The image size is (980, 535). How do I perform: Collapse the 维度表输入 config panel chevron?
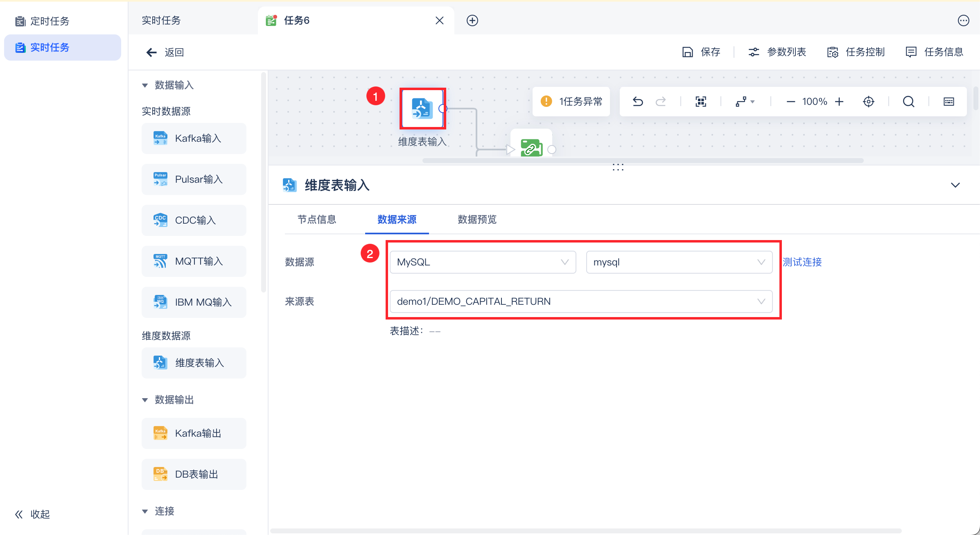[x=955, y=185]
